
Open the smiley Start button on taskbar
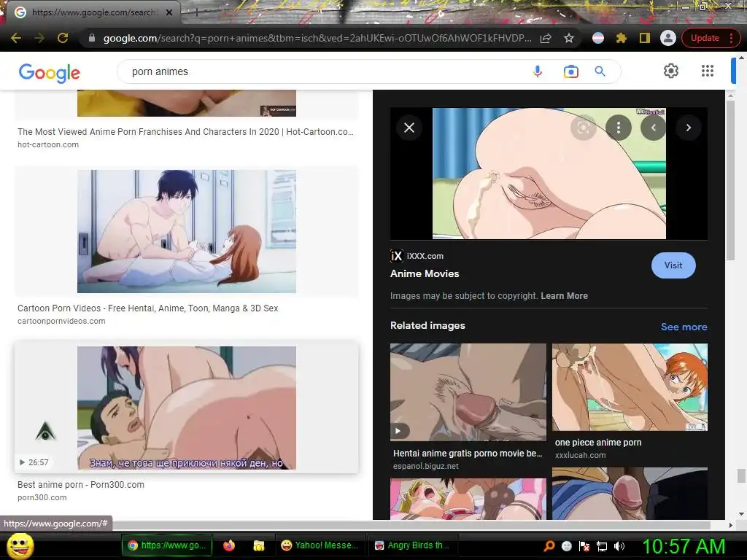click(x=20, y=545)
